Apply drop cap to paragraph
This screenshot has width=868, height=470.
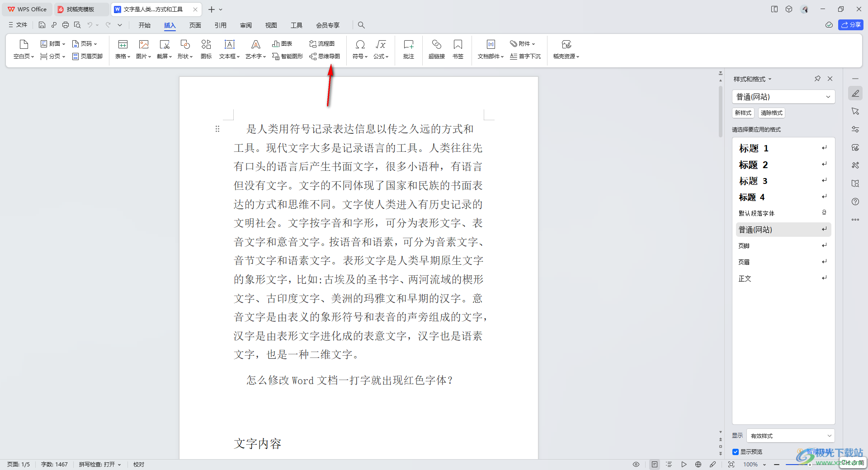tap(525, 56)
